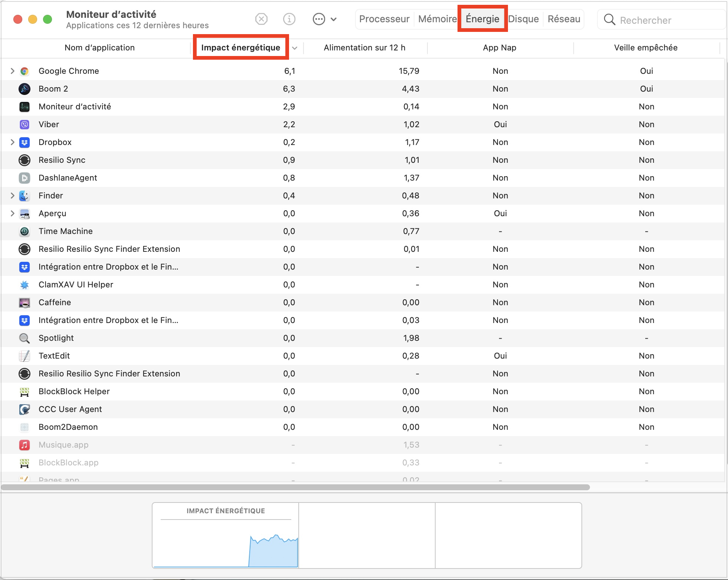Image resolution: width=728 pixels, height=580 pixels.
Task: Click the Dropbox app icon
Action: (24, 142)
